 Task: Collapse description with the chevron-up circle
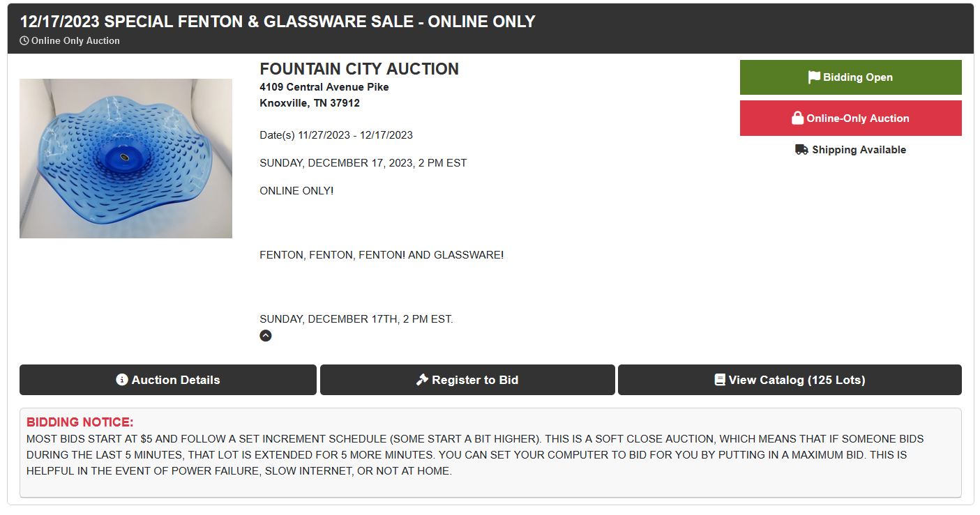pyautogui.click(x=266, y=336)
